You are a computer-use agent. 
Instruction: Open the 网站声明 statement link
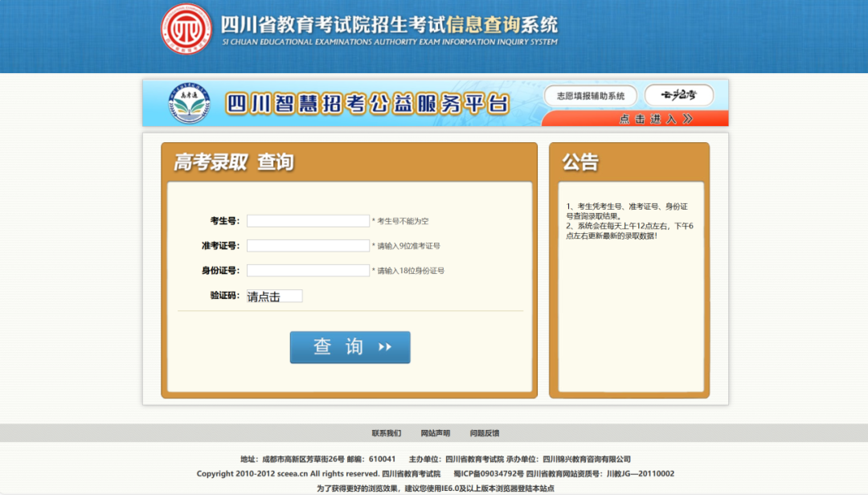click(436, 432)
